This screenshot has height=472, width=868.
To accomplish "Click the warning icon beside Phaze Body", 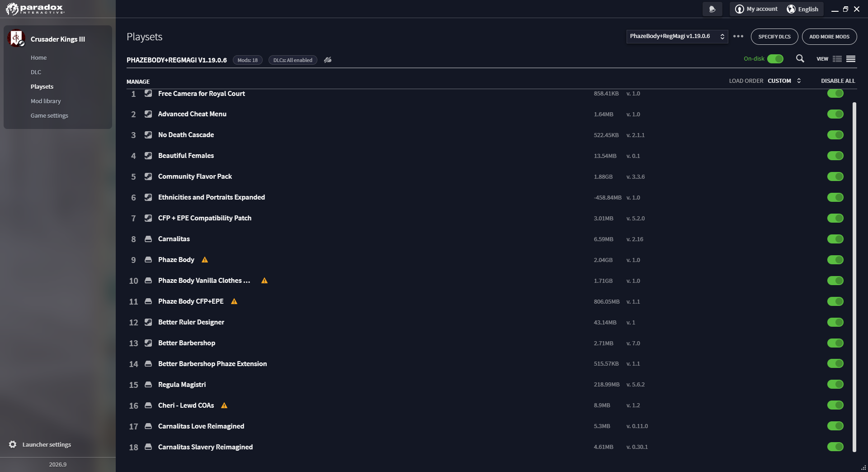I will coord(205,260).
